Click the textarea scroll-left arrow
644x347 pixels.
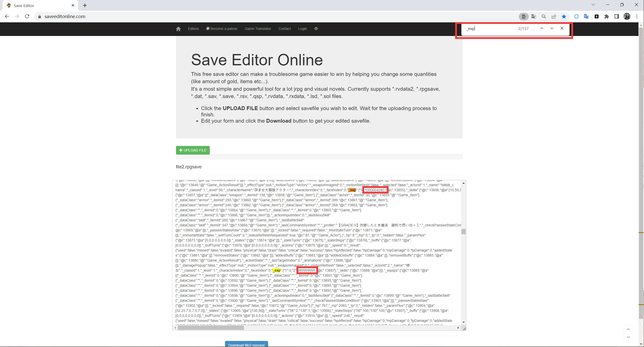175,328
